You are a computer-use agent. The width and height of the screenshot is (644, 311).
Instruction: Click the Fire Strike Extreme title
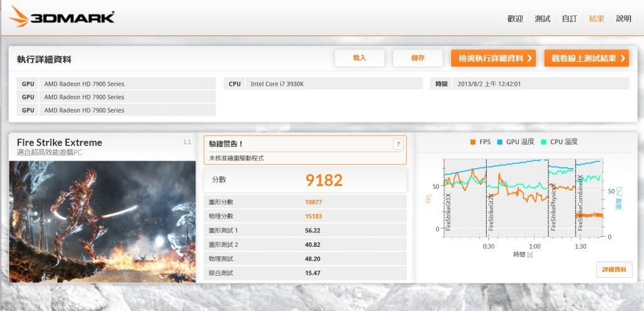[x=60, y=142]
